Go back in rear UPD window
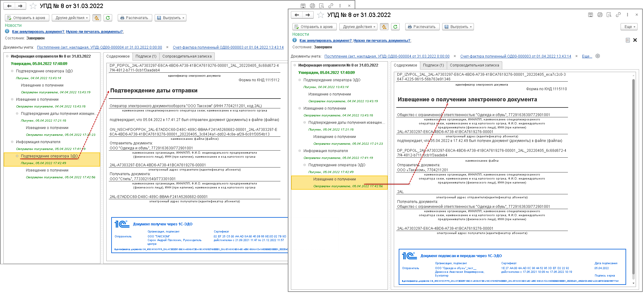644x295 pixels. point(9,6)
